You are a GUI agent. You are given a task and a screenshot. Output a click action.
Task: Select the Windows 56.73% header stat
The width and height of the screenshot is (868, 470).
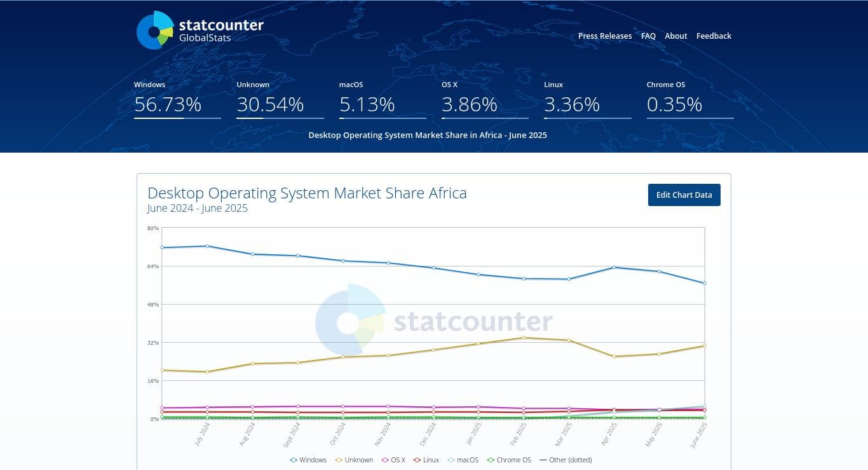pyautogui.click(x=168, y=104)
